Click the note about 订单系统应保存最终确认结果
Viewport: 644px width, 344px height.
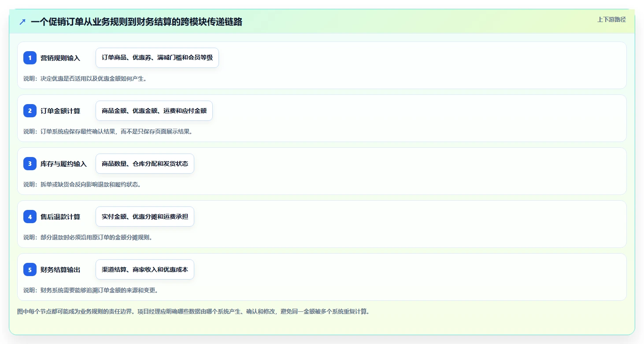108,131
